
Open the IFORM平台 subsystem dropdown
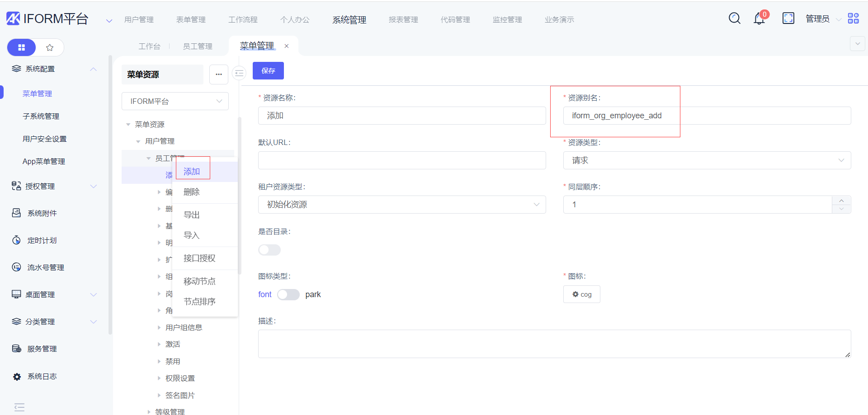click(175, 101)
